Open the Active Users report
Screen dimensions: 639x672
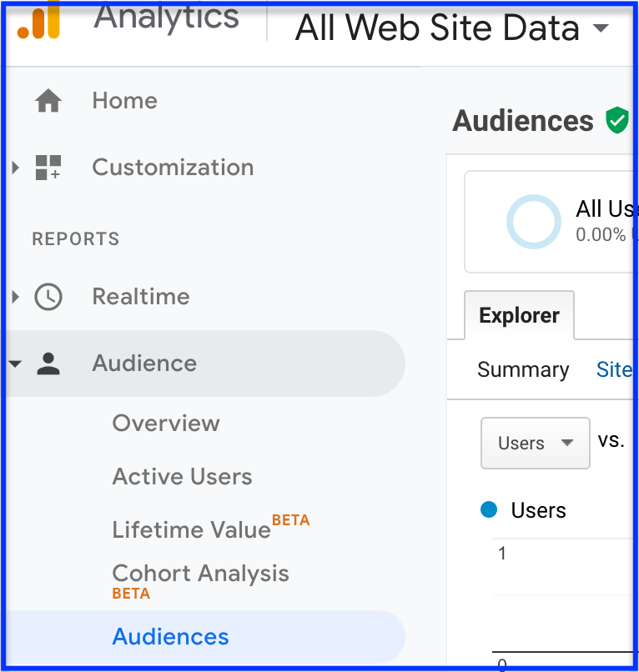pos(182,477)
